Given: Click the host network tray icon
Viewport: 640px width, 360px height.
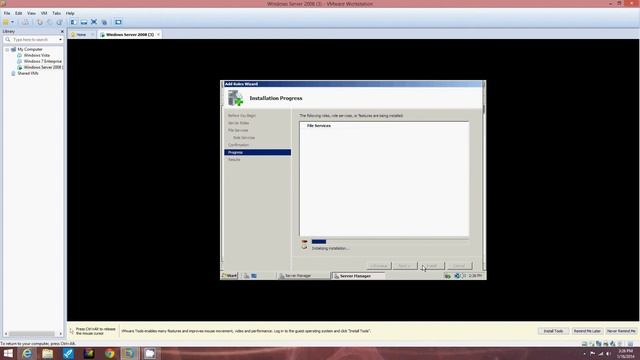Looking at the screenshot, I should [600, 353].
